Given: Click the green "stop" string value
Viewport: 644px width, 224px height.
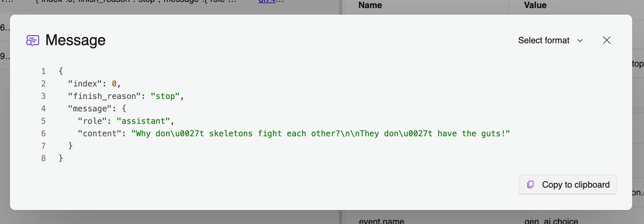Looking at the screenshot, I should pyautogui.click(x=165, y=96).
